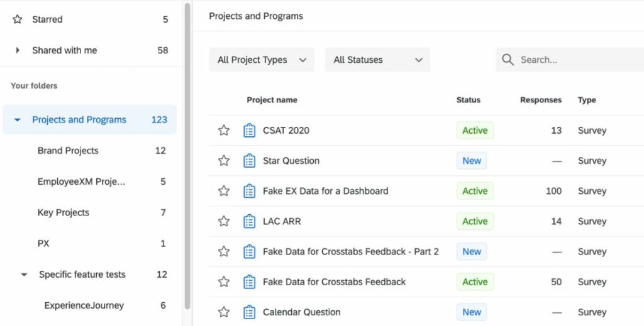The width and height of the screenshot is (644, 326).
Task: Click the Survey type cell for CSAT 2020
Action: click(x=592, y=131)
